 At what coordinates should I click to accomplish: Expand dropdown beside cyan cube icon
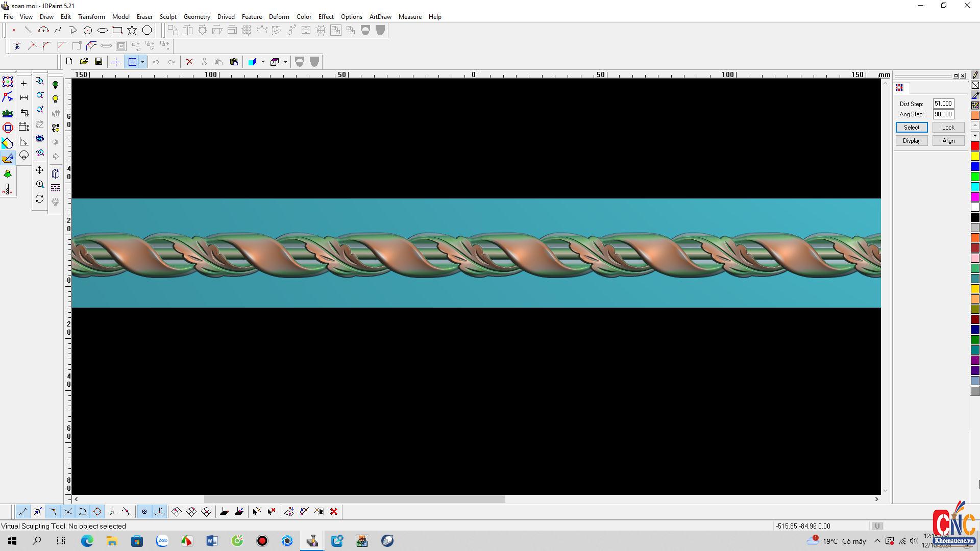point(263,62)
